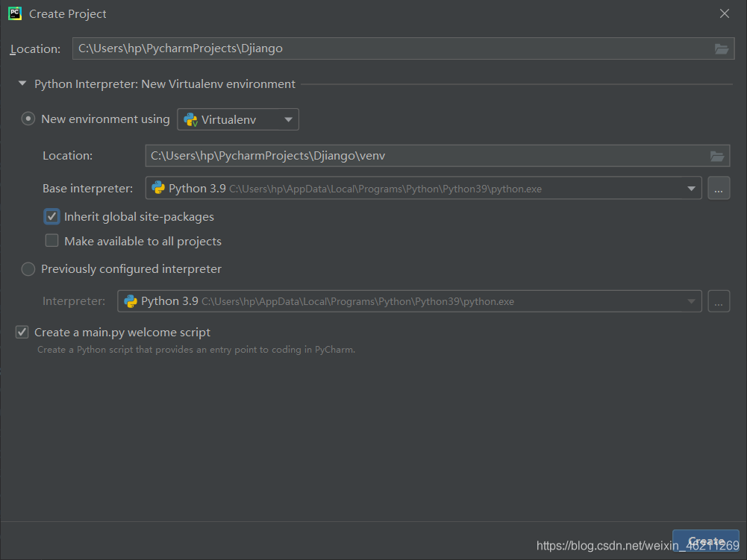Image resolution: width=747 pixels, height=560 pixels.
Task: Click ellipsis button next to Interpreter field
Action: [x=719, y=301]
